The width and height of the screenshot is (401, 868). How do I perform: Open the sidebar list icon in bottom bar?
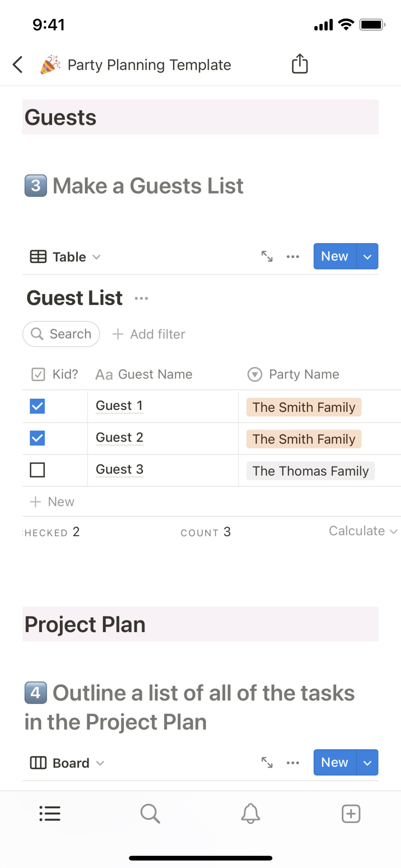point(50,813)
